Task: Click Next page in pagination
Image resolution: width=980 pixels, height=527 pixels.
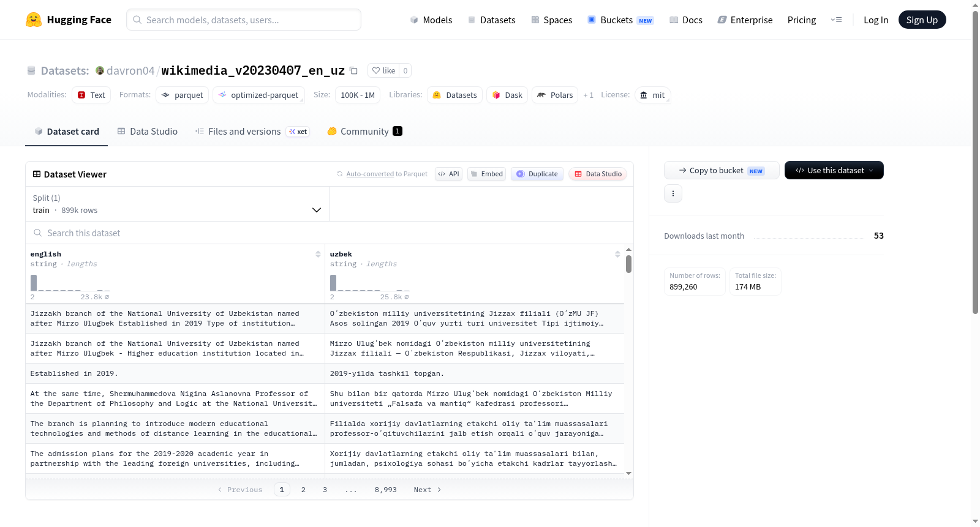Action: 427,490
